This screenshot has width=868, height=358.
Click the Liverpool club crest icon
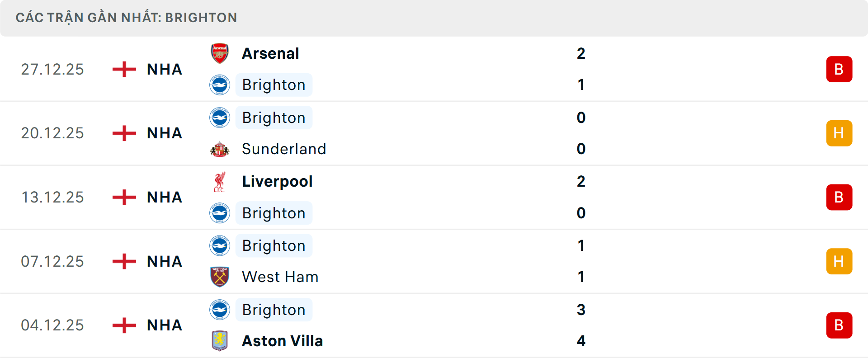coord(220,182)
